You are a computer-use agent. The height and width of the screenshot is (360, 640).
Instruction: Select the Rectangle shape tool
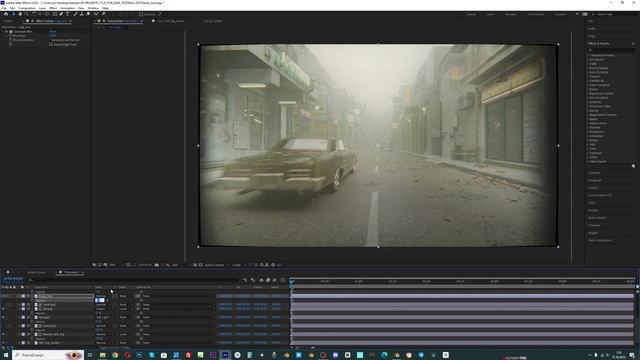click(55, 14)
